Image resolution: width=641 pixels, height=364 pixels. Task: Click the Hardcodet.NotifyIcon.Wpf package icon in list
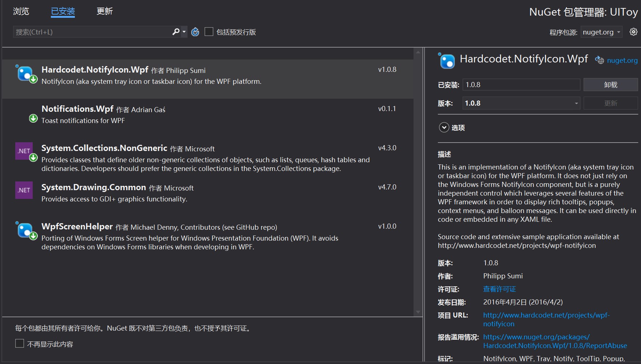tap(25, 74)
